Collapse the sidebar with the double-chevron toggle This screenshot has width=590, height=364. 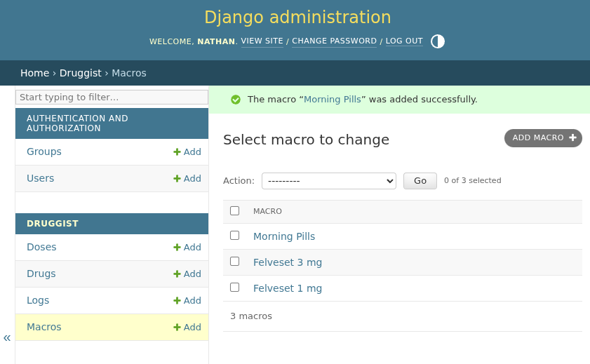pyautogui.click(x=7, y=337)
